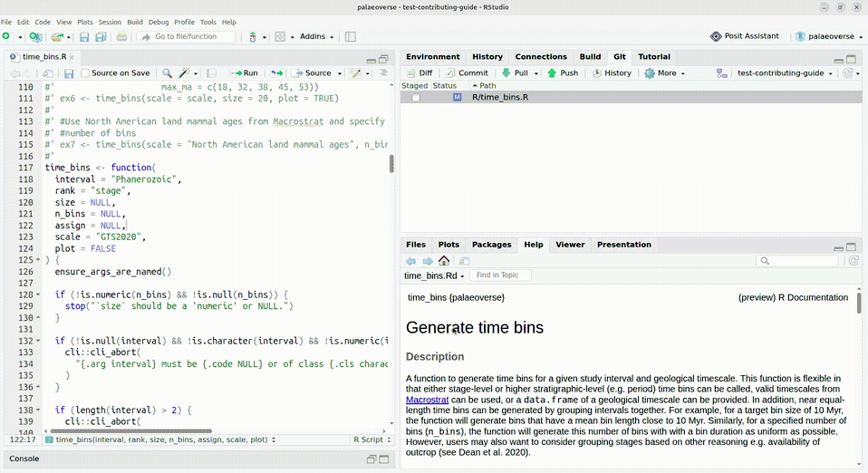Click the Print document icon
The width and height of the screenshot is (868, 473).
coord(121,36)
